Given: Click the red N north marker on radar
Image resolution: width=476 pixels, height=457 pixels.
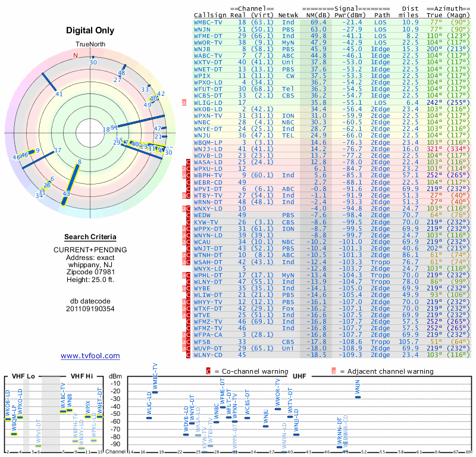Looking at the screenshot, I should tap(76, 55).
